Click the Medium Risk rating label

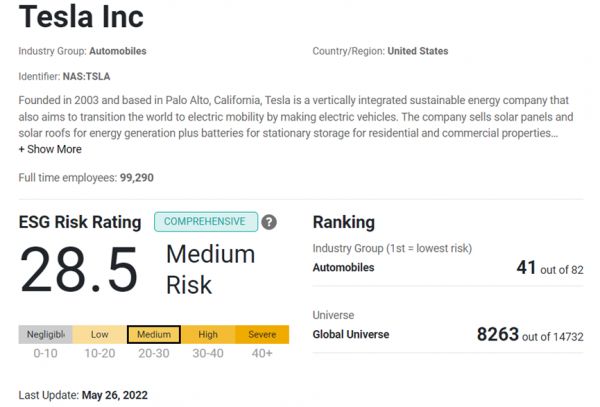coord(210,269)
